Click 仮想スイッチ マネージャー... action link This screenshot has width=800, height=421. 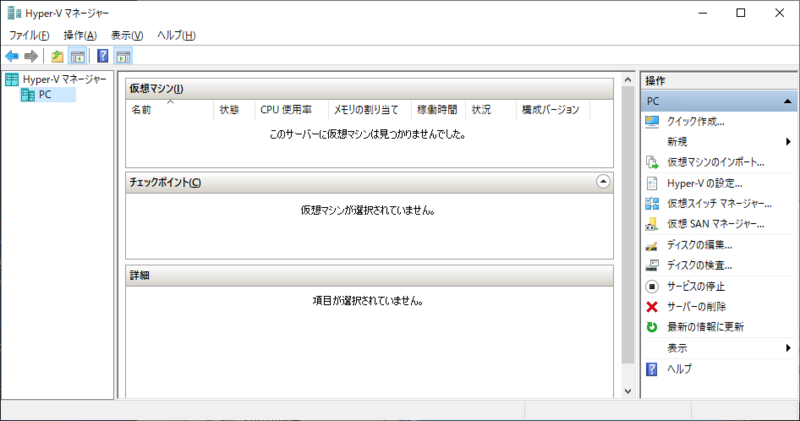pos(719,204)
